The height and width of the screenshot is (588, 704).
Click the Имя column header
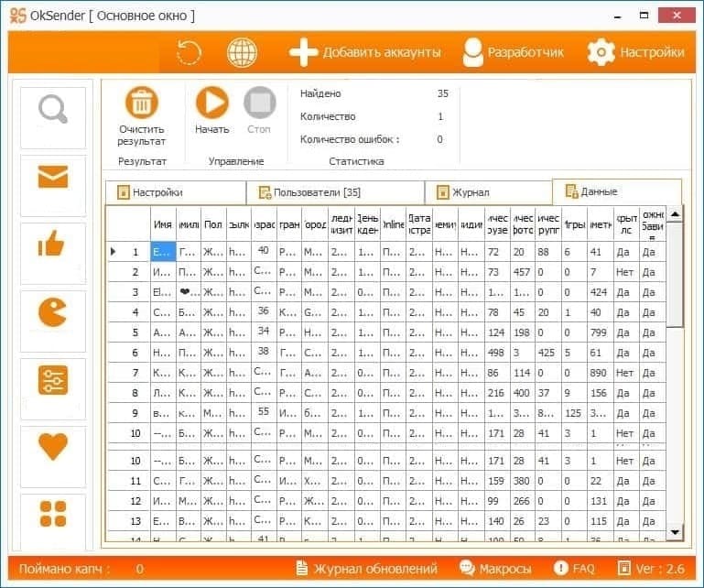pyautogui.click(x=163, y=224)
